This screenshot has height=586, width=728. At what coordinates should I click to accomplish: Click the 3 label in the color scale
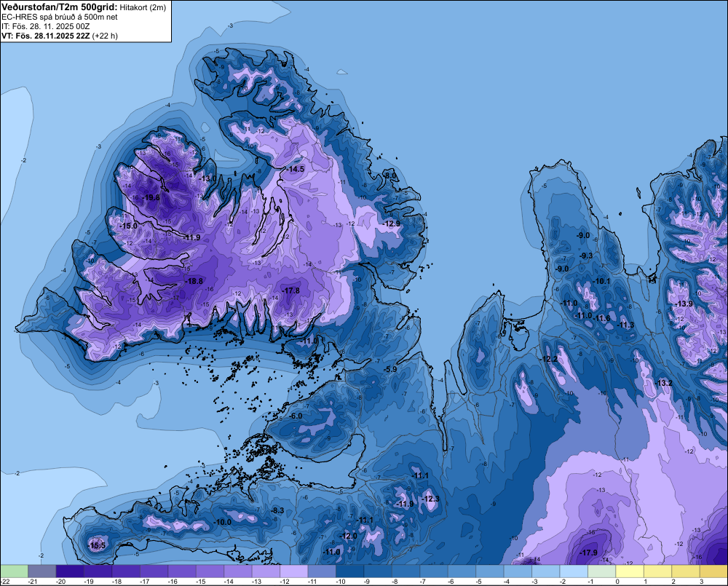tap(702, 582)
